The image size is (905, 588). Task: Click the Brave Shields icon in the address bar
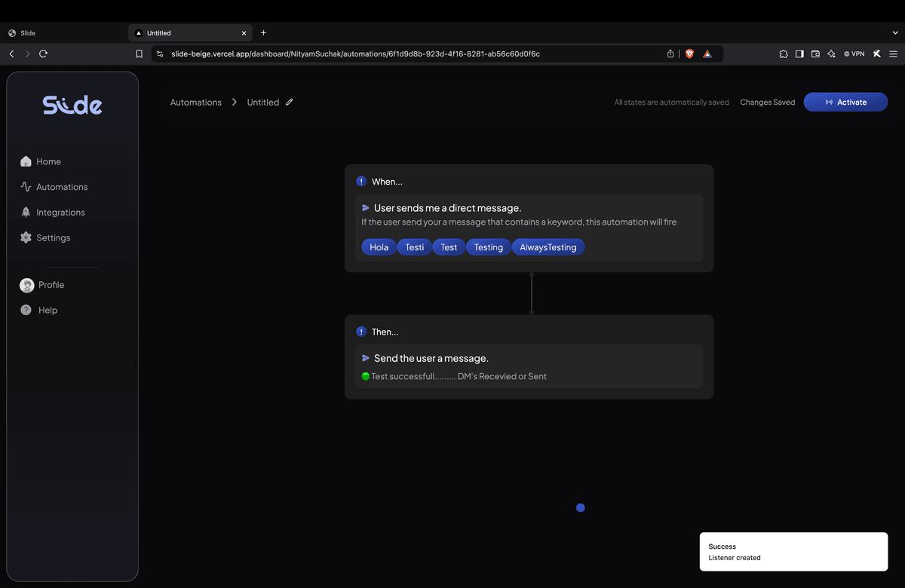[x=689, y=54]
